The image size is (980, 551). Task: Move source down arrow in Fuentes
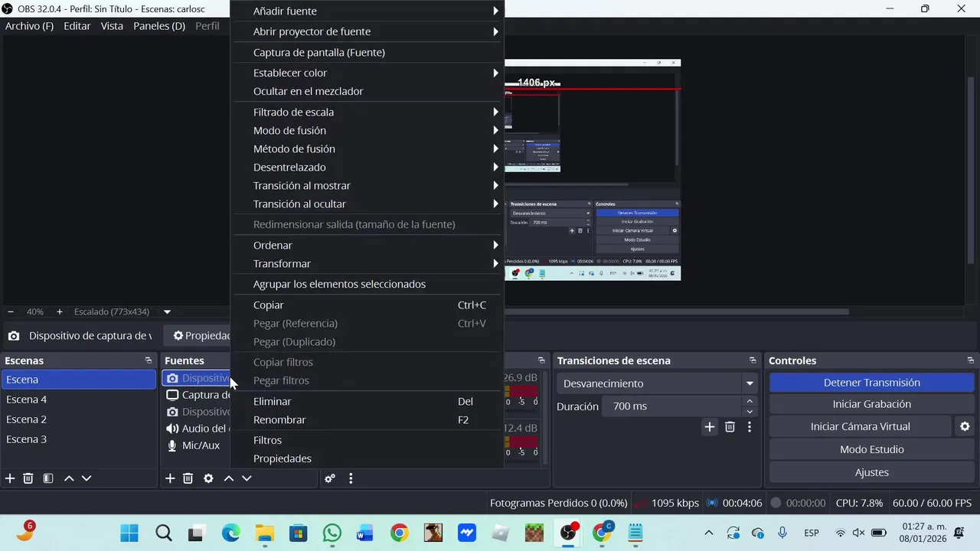[247, 478]
